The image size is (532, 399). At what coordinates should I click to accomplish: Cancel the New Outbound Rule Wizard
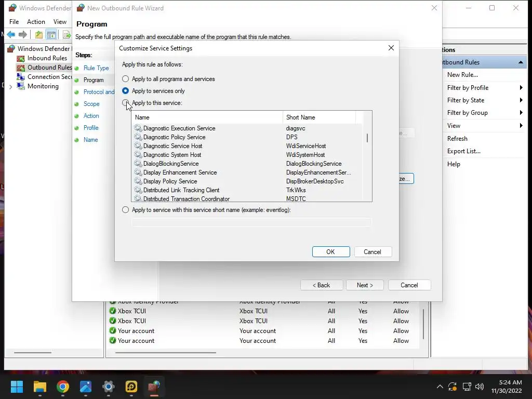409,285
